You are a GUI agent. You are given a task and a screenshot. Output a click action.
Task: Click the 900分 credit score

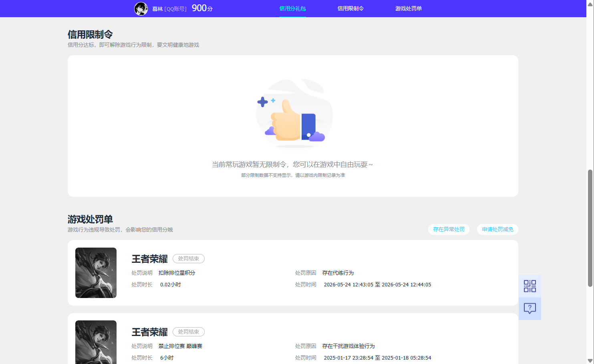click(x=202, y=8)
